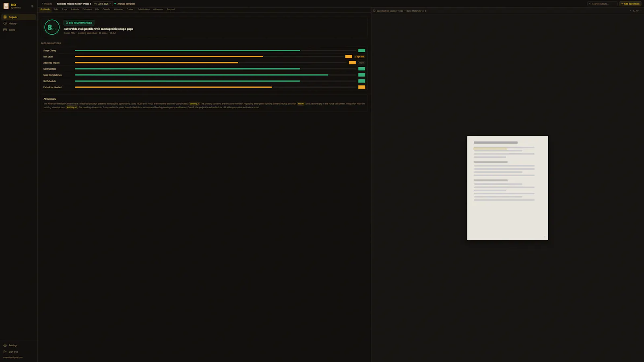Click the Risk Level score bar
644x362 pixels.
pyautogui.click(x=209, y=57)
